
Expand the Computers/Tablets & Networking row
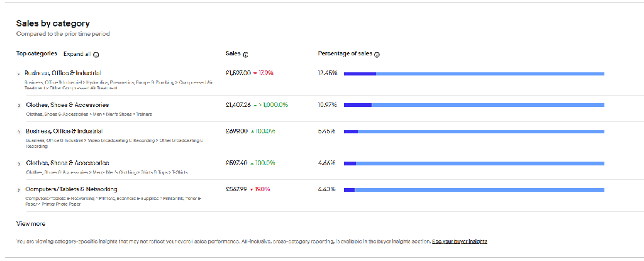pos(19,189)
